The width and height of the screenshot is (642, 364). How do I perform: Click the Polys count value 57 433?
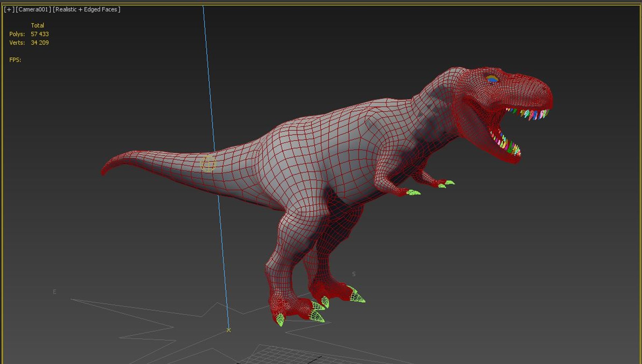(40, 34)
